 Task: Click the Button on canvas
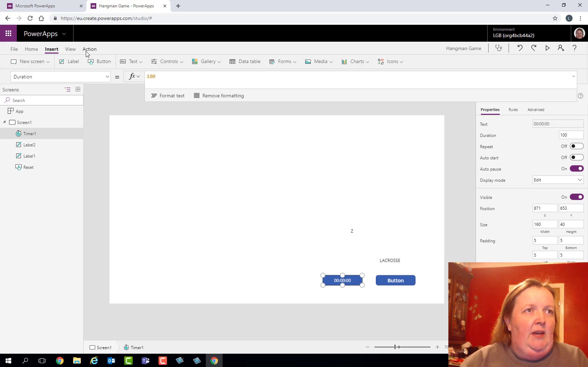pos(395,281)
